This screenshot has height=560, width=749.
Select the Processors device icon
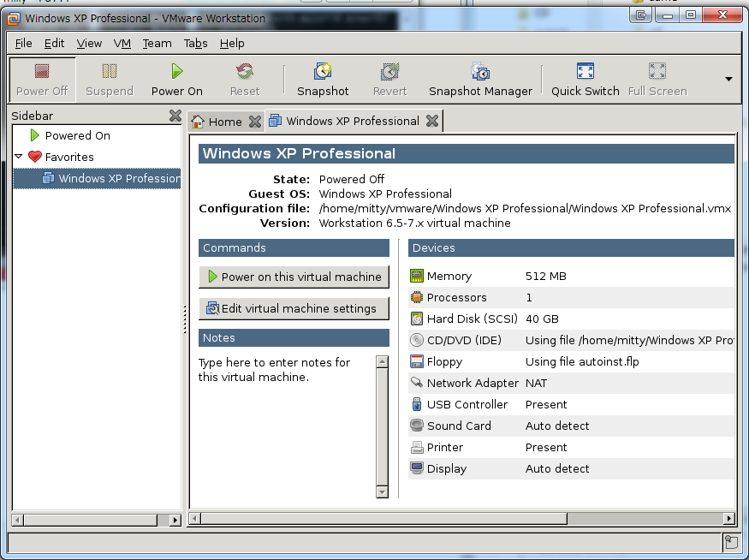pos(417,297)
